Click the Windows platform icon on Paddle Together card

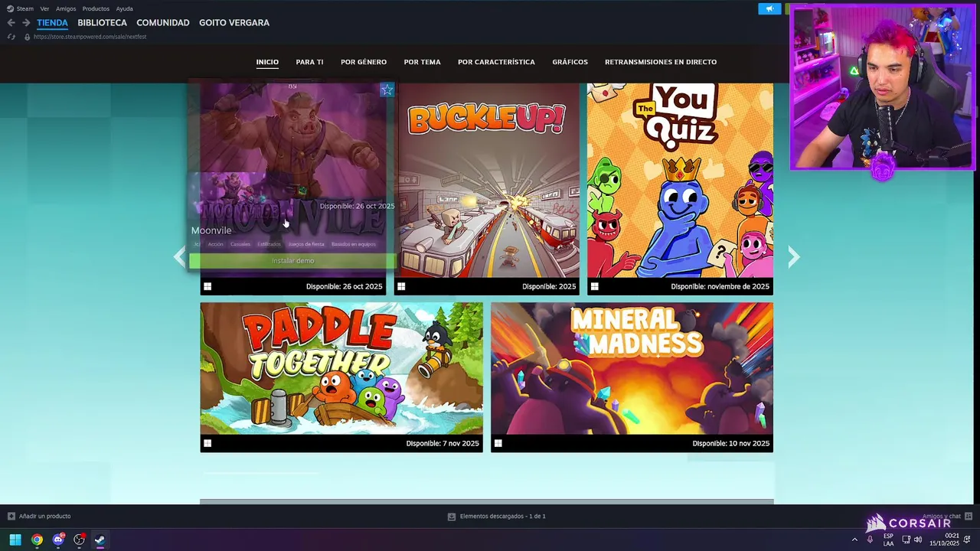(207, 443)
